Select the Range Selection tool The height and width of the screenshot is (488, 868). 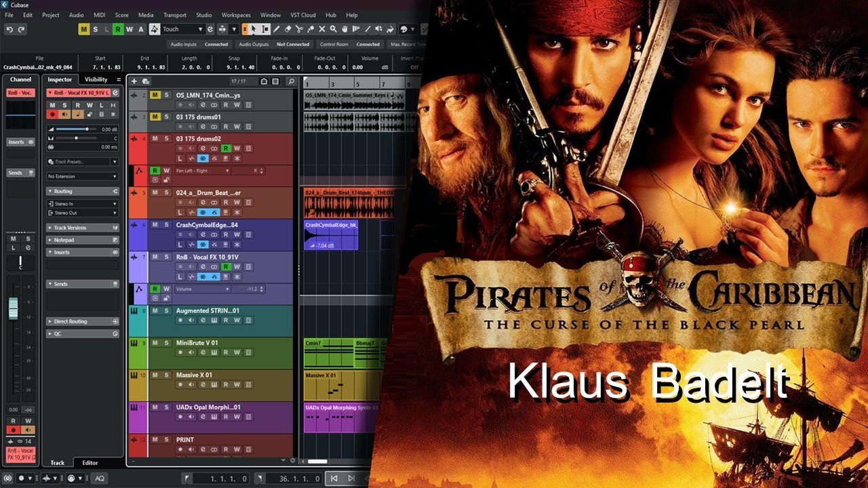264,29
